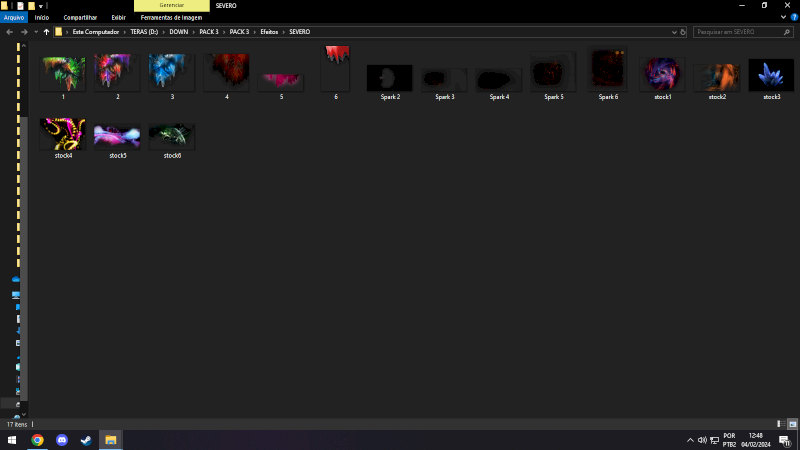The image size is (800, 450).
Task: Navigate to DOWN breadcrumb
Action: point(179,32)
